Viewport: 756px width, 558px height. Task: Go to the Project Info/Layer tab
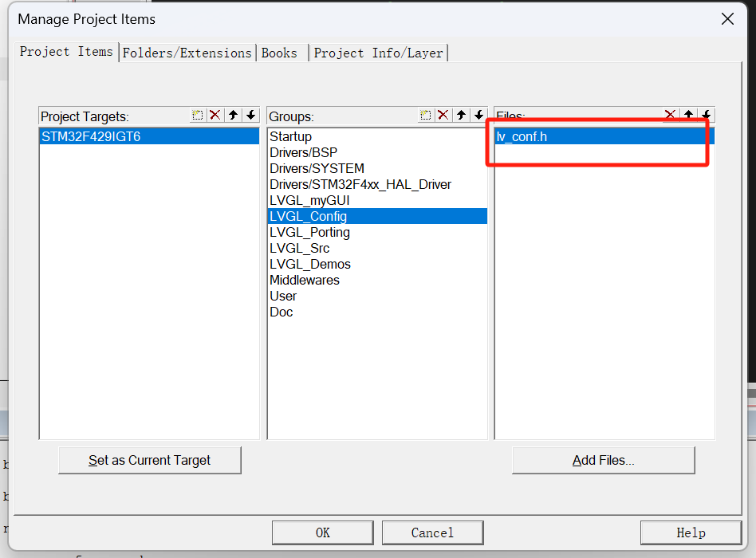(378, 53)
